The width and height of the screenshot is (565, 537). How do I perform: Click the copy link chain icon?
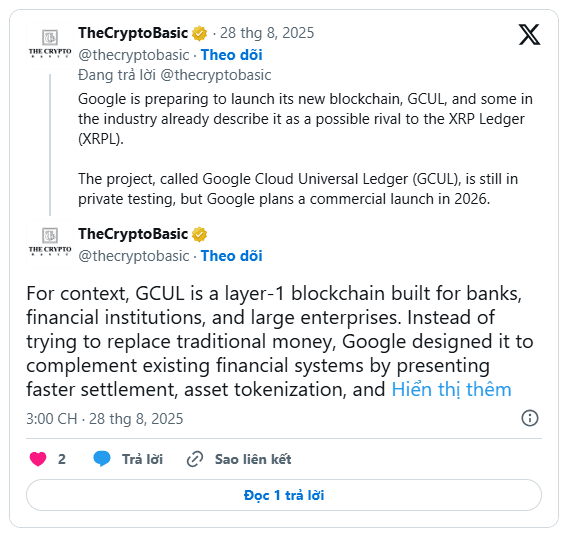pyautogui.click(x=195, y=459)
